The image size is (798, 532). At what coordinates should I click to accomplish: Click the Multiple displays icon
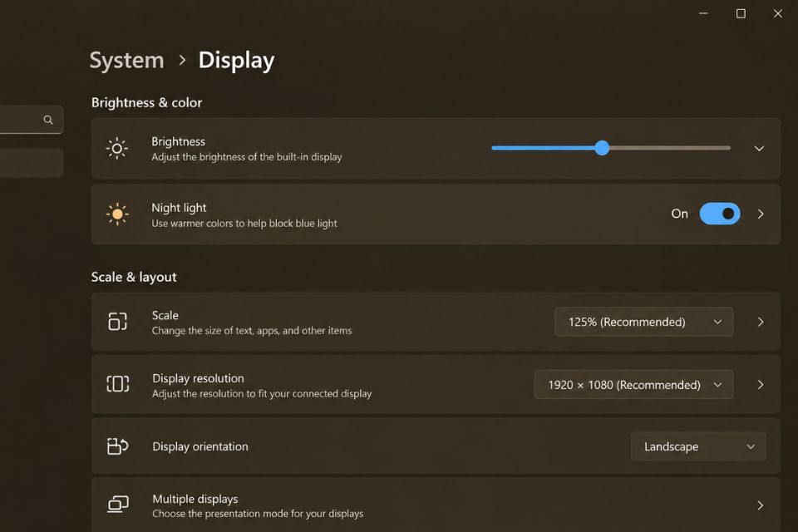118,505
